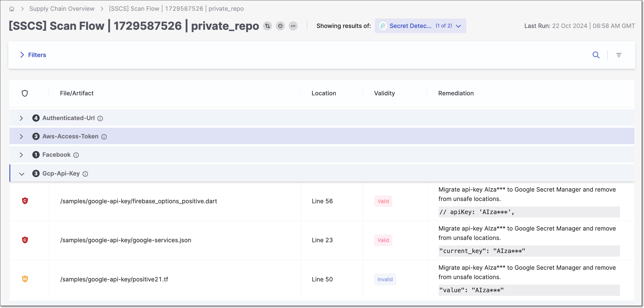Sort by File/Artifact column header

[x=77, y=93]
